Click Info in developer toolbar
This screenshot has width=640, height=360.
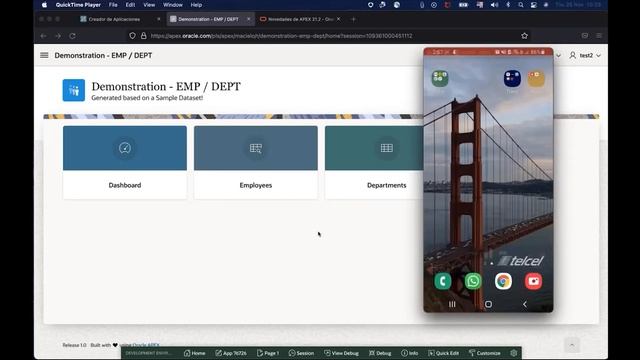409,353
